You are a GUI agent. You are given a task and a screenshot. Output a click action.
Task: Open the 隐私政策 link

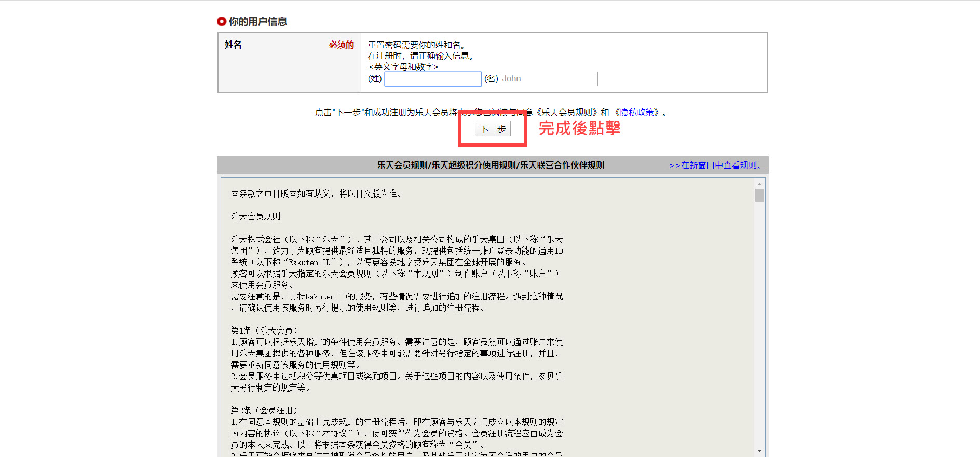pos(637,112)
